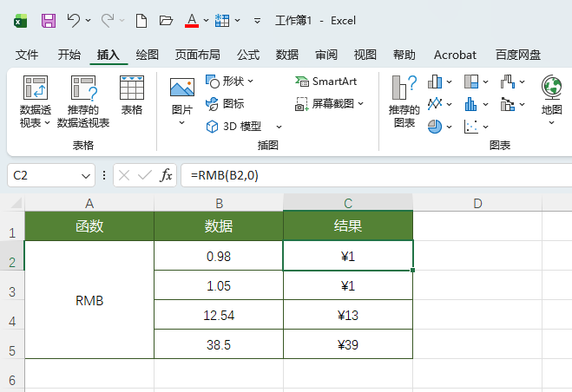Select all cells with corner triangle

click(x=16, y=203)
